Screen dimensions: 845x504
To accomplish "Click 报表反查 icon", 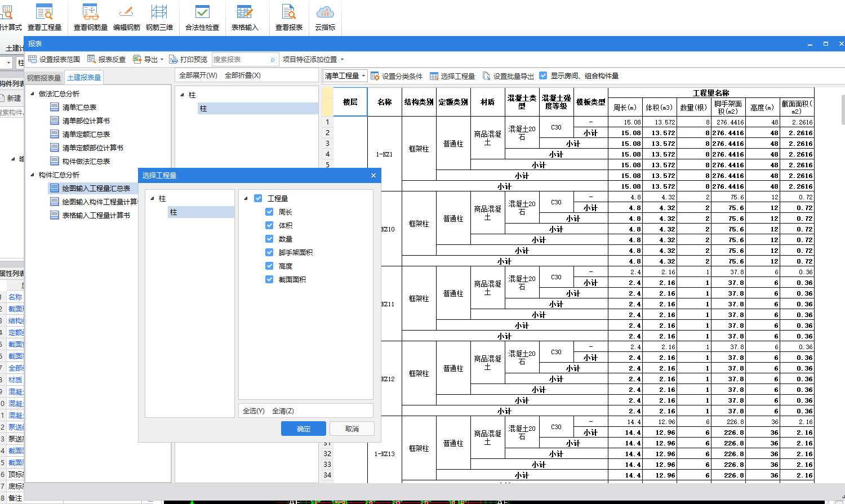I will click(x=92, y=59).
